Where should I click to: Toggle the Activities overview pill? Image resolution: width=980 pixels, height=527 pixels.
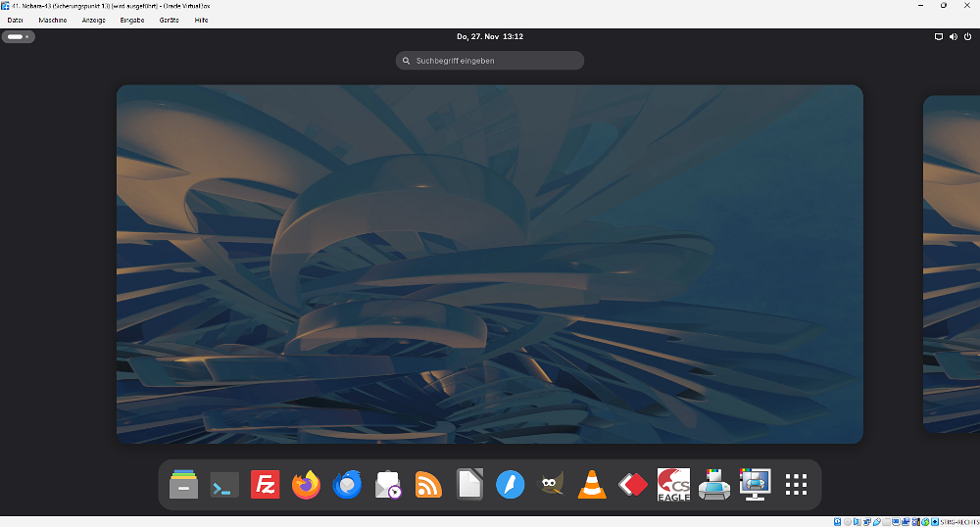[18, 36]
